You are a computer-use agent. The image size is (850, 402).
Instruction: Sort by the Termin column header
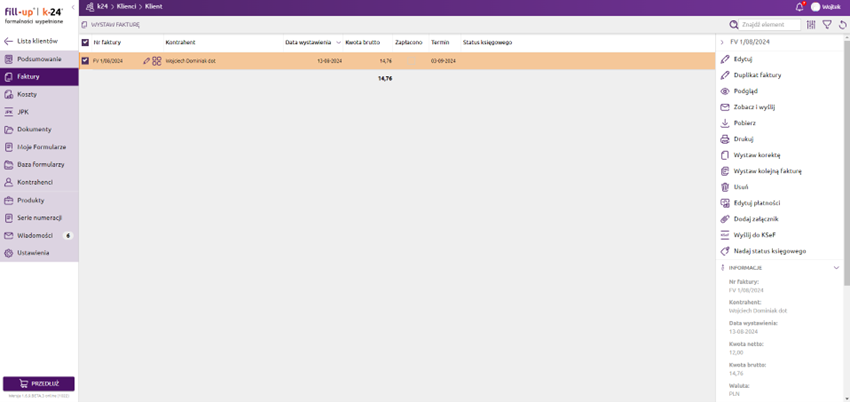coord(440,42)
